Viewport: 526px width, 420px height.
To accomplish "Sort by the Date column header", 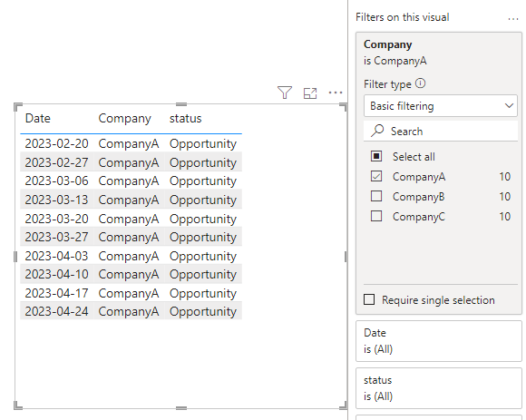I will tap(37, 118).
